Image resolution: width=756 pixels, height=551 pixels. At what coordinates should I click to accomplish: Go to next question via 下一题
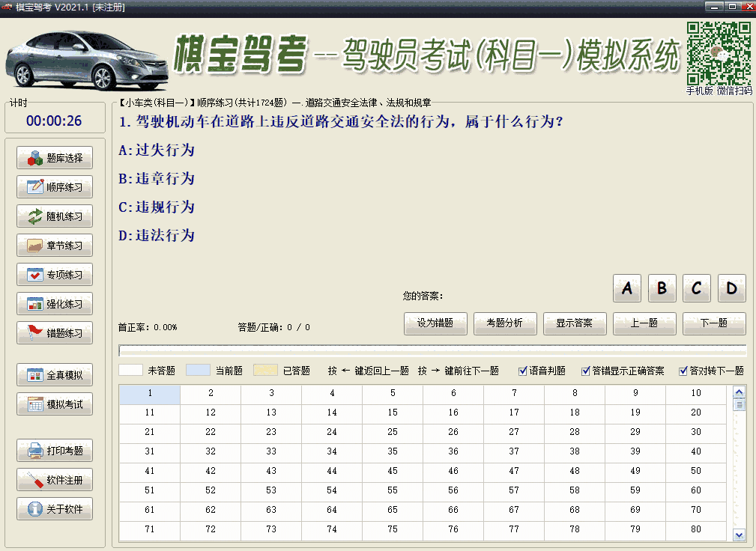pos(714,323)
